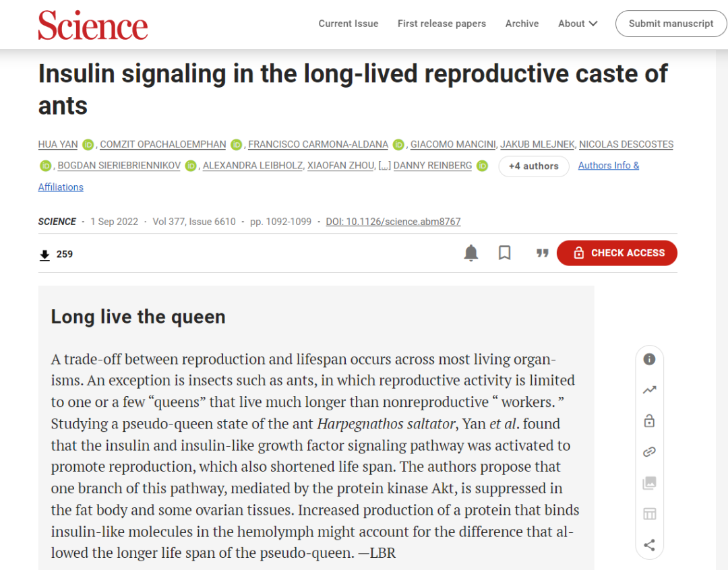The image size is (728, 570).
Task: Click the sidebar padlock access icon
Action: (x=649, y=420)
